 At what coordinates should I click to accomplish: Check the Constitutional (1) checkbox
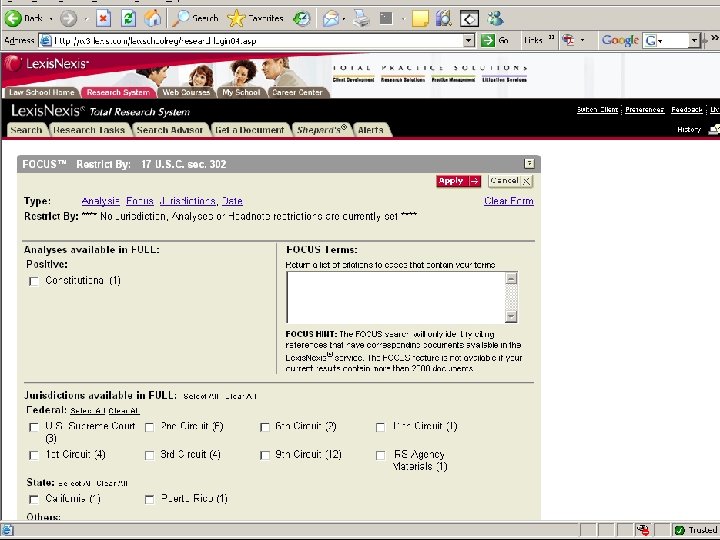click(34, 281)
